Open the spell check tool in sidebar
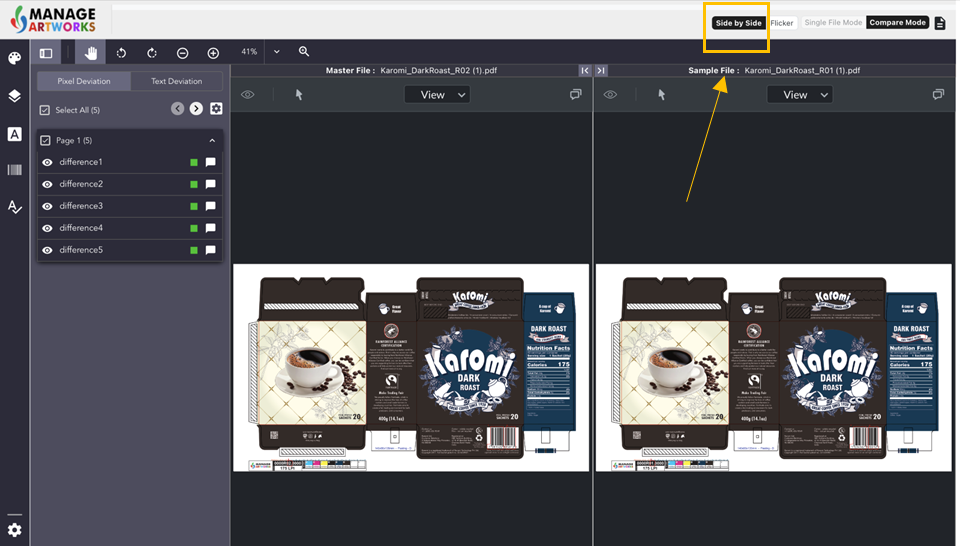Screen dimensions: 960x548 (15, 207)
